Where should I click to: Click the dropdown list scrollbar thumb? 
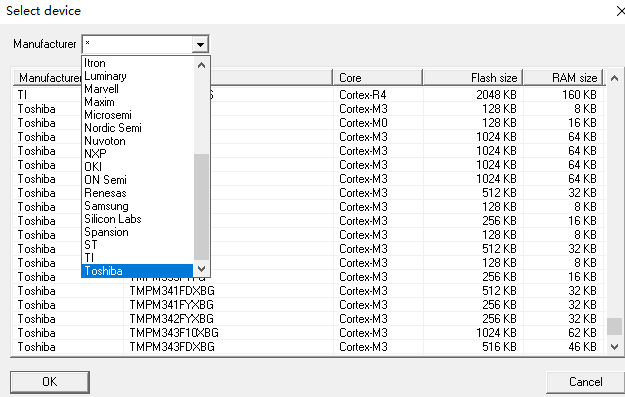click(201, 207)
